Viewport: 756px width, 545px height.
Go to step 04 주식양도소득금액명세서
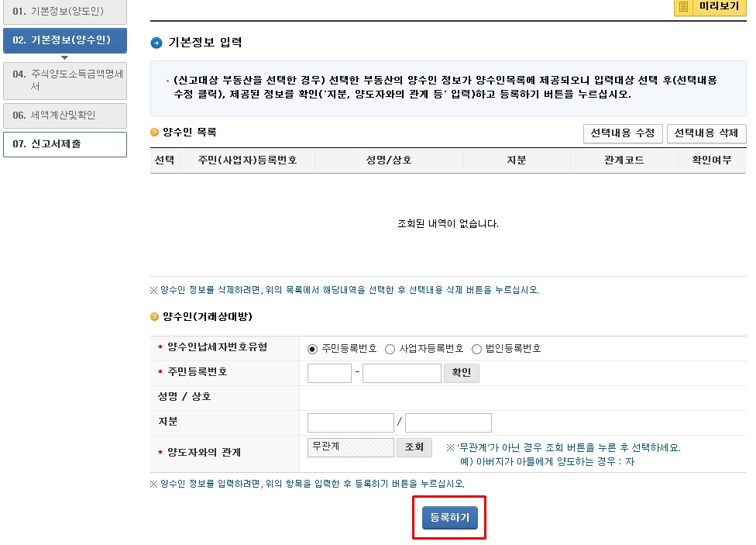coord(65,81)
